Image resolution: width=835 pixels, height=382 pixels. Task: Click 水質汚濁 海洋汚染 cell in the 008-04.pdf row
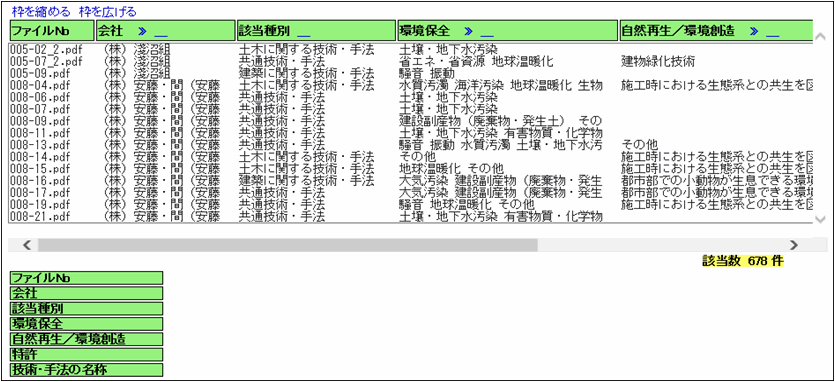click(x=501, y=84)
